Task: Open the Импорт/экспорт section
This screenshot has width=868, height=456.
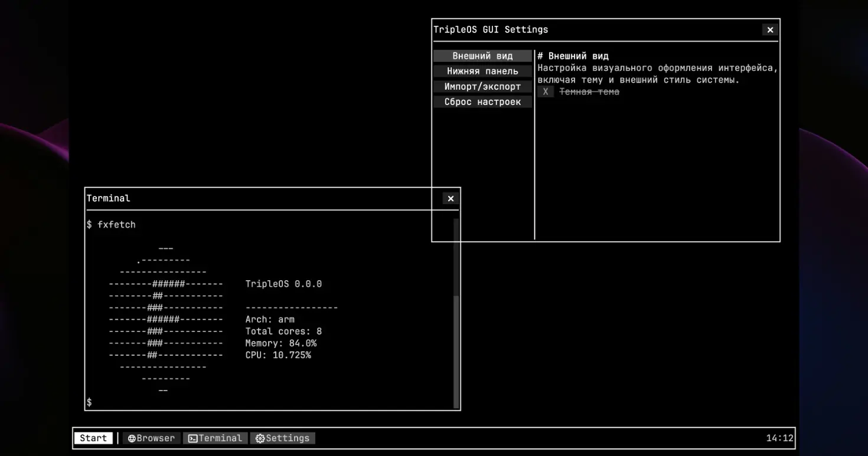Action: click(482, 87)
